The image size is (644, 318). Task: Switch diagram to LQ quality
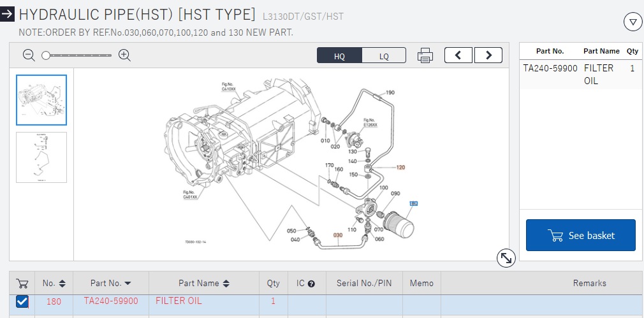384,56
